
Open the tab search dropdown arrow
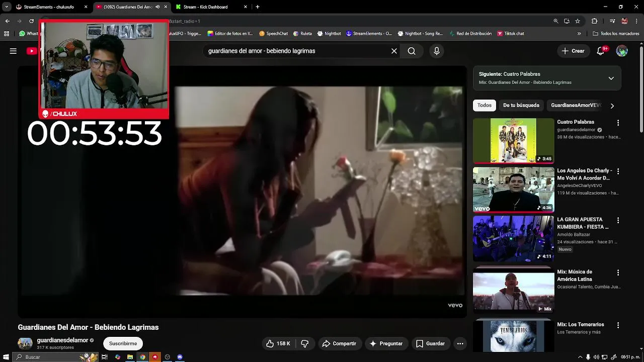pyautogui.click(x=7, y=7)
